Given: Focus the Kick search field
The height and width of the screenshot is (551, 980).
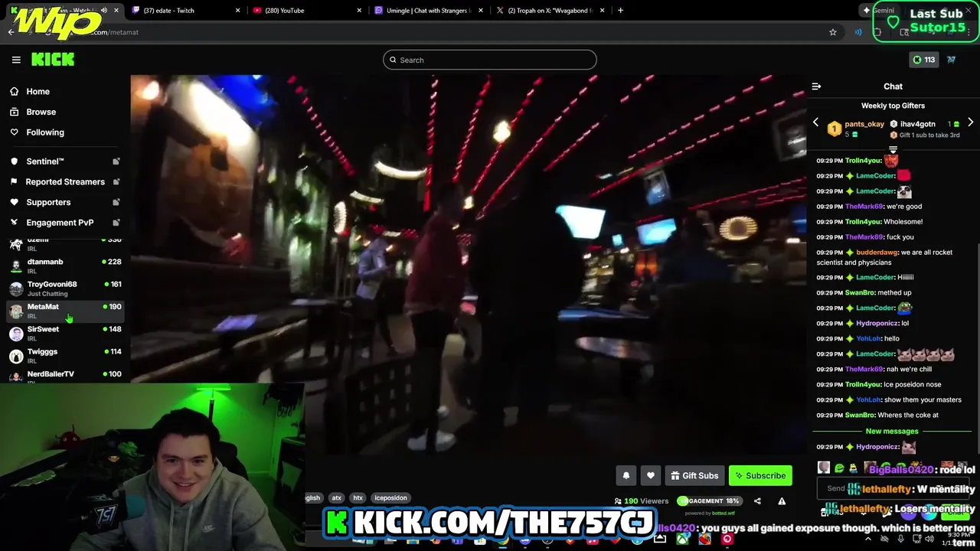Looking at the screenshot, I should (490, 60).
